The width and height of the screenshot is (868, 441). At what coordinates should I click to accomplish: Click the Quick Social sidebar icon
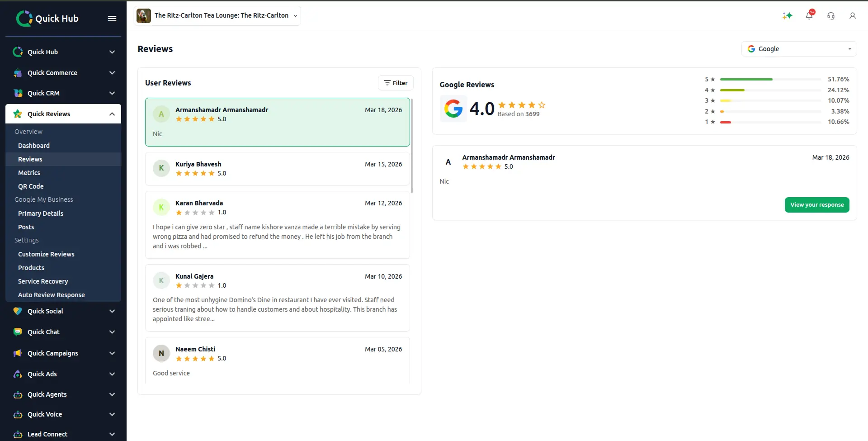(x=18, y=311)
